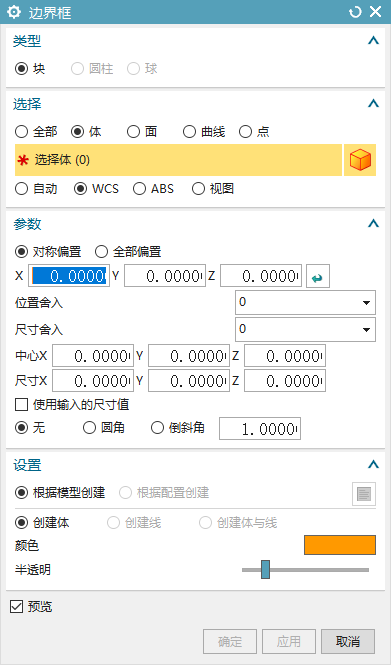The image size is (391, 665).
Task: Open the orange 颜色 swatch
Action: 340,545
